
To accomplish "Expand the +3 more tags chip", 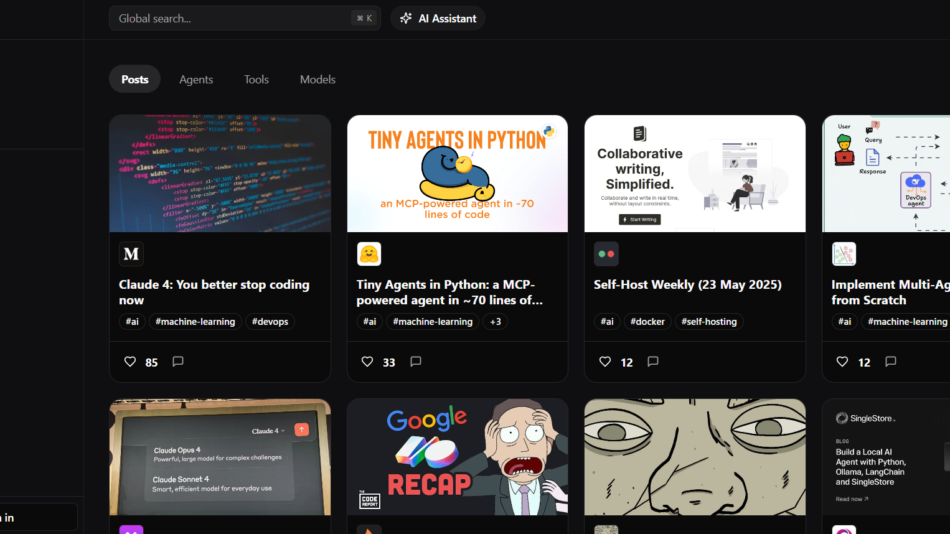I will (x=496, y=321).
